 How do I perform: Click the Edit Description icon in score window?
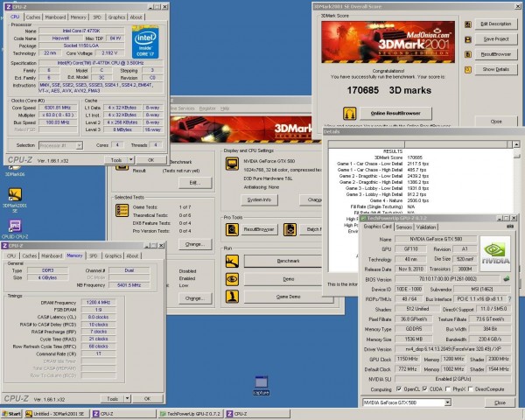coord(468,24)
